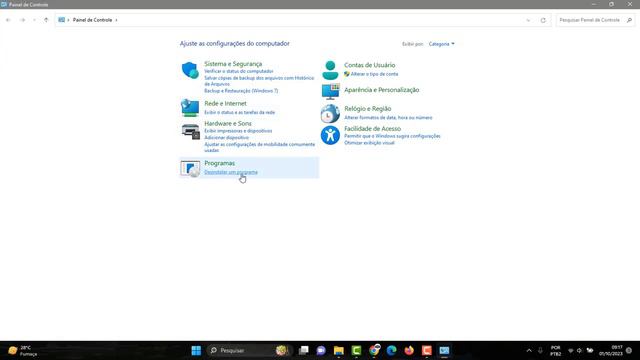The height and width of the screenshot is (360, 640).
Task: Open the green Camtasia taskbar icon
Action: 356,351
